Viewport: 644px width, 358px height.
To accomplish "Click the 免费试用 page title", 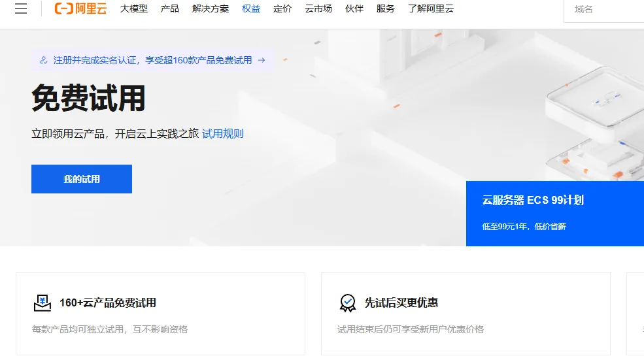I will coord(88,98).
